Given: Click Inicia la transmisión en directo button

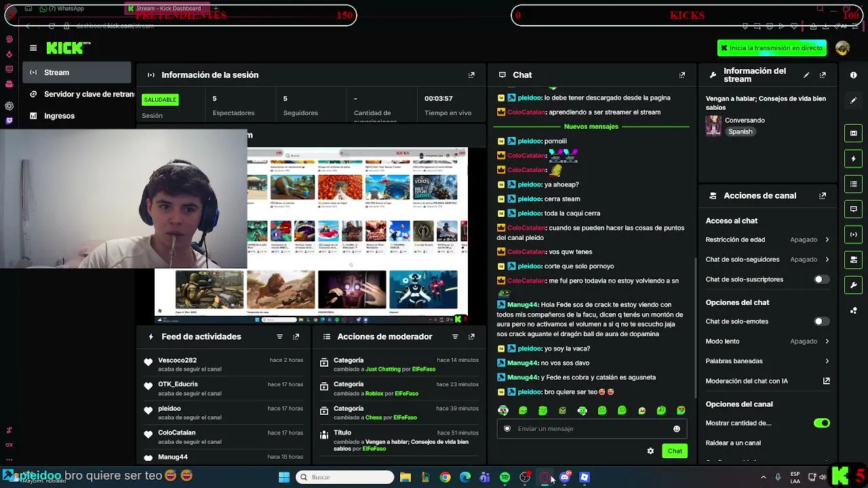Looking at the screenshot, I should click(772, 48).
